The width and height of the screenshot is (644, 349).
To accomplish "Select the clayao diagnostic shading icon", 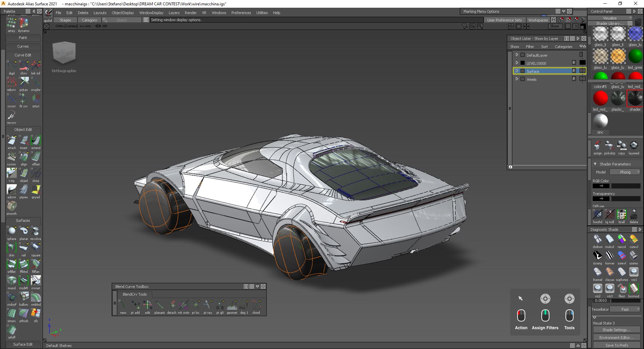I will (x=609, y=272).
